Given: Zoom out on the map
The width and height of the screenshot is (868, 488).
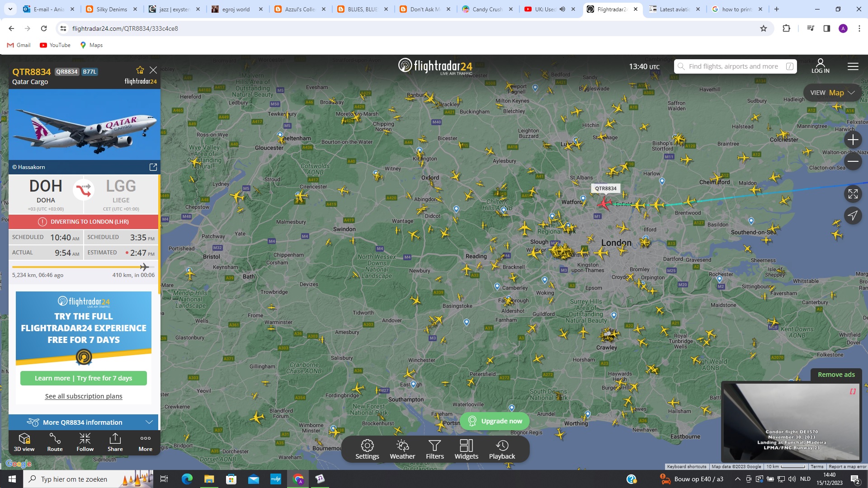Looking at the screenshot, I should [x=853, y=161].
